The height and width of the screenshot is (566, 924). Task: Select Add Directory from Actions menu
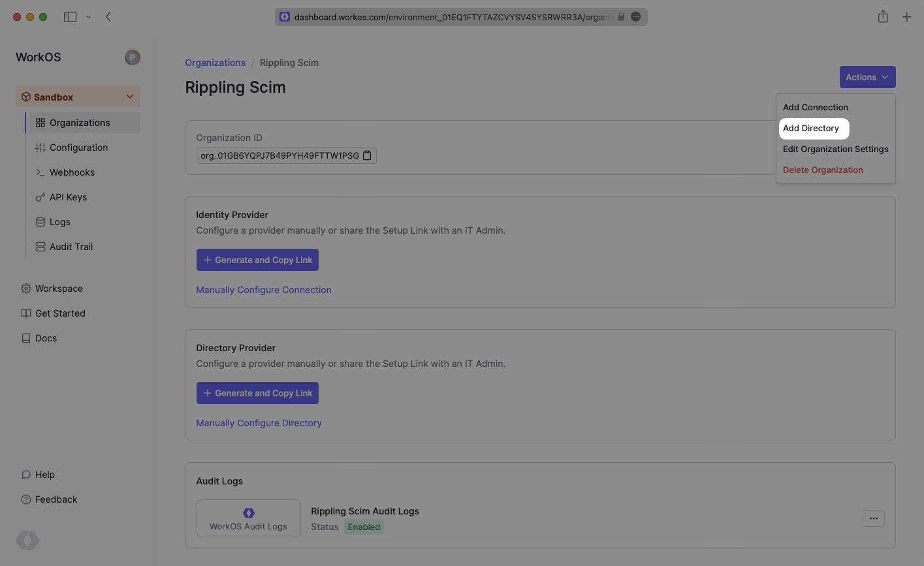tap(811, 129)
